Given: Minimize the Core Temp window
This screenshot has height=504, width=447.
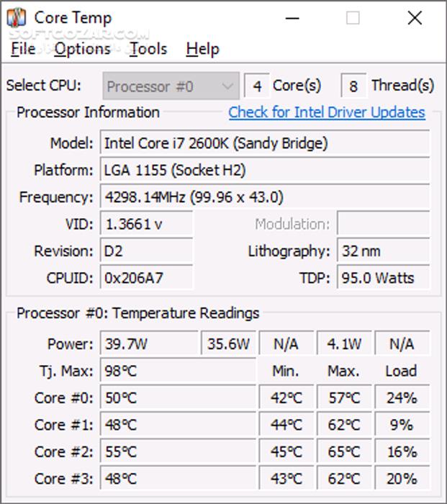Looking at the screenshot, I should tap(291, 18).
